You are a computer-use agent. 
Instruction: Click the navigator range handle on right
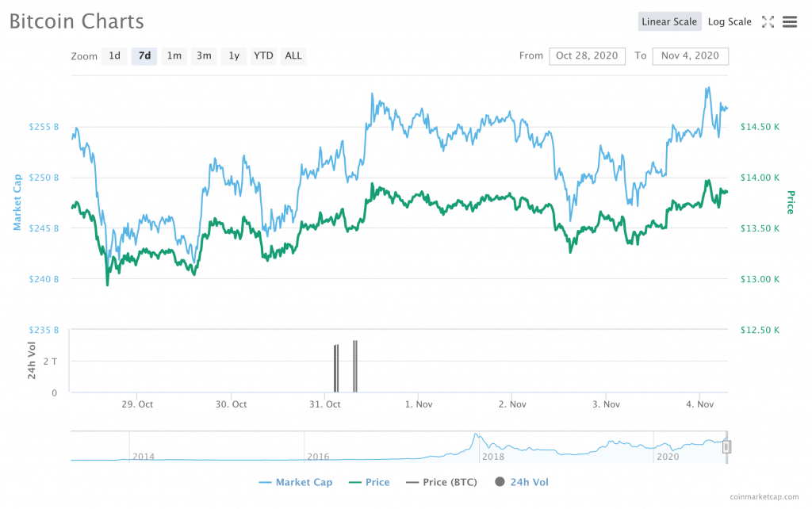[x=726, y=447]
